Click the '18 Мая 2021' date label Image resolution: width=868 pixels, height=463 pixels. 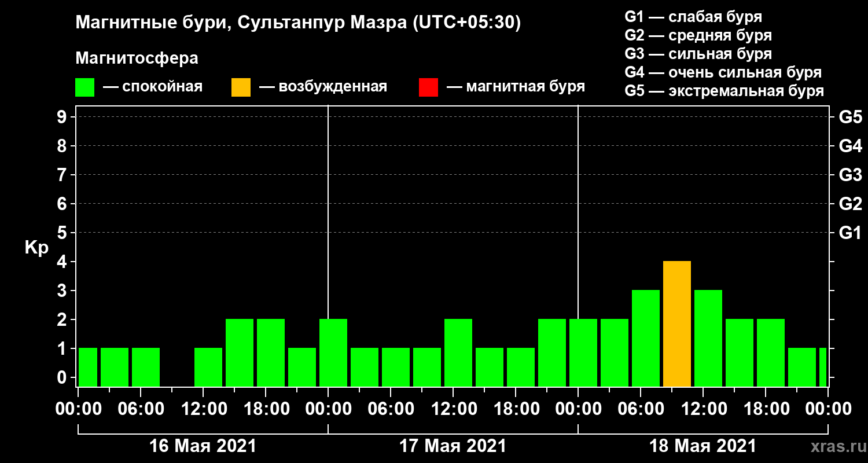[703, 446]
